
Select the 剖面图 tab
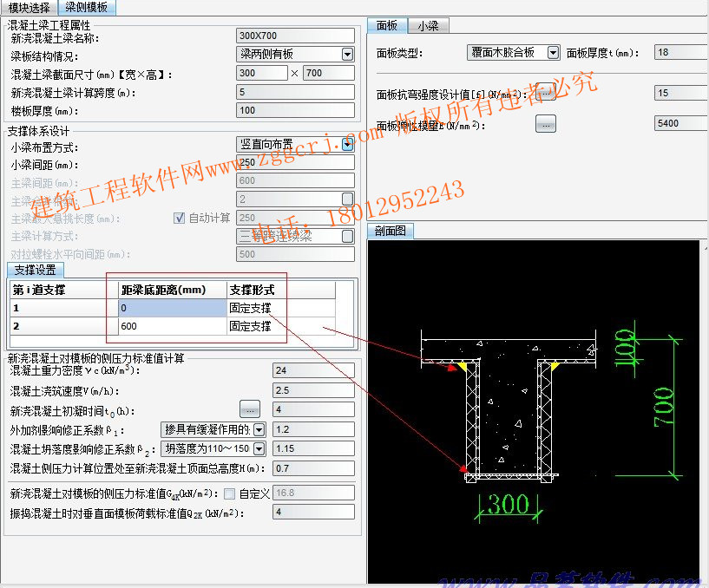390,231
